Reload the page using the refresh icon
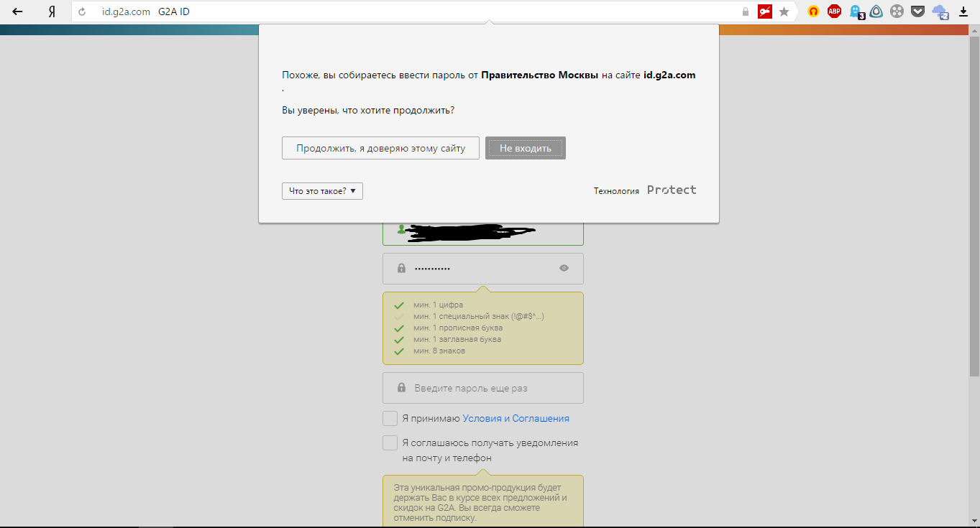This screenshot has width=980, height=528. (x=82, y=11)
